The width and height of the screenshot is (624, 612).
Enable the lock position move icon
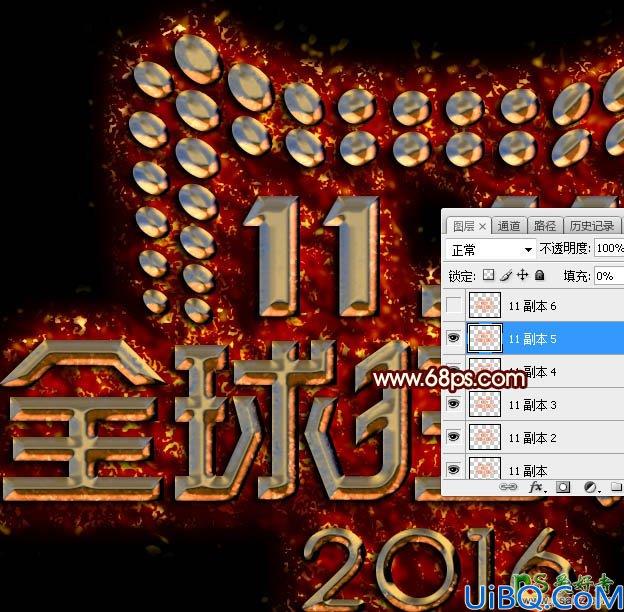523,275
